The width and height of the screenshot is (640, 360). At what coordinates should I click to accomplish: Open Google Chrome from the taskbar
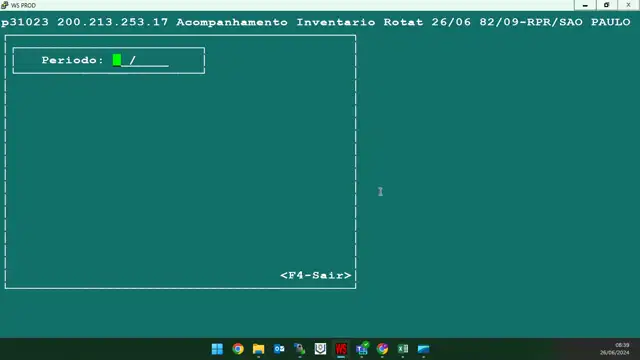(x=238, y=349)
